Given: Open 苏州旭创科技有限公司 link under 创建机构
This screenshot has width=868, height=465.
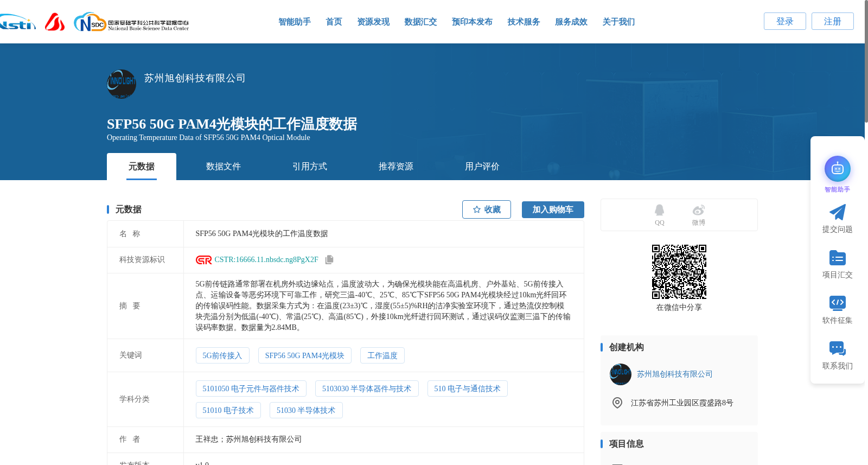Looking at the screenshot, I should click(x=675, y=374).
